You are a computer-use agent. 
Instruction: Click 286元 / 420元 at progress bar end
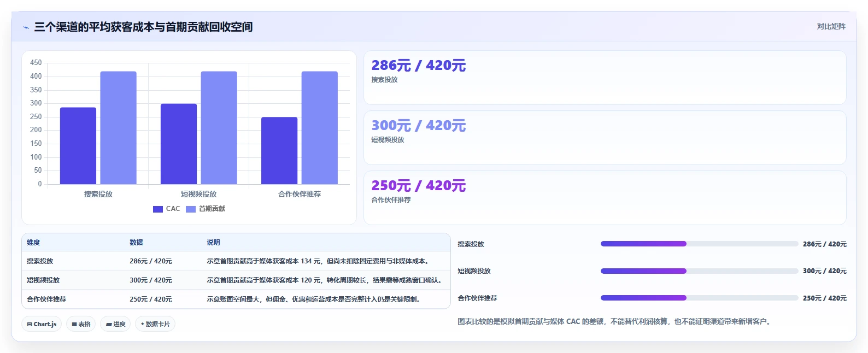[825, 244]
